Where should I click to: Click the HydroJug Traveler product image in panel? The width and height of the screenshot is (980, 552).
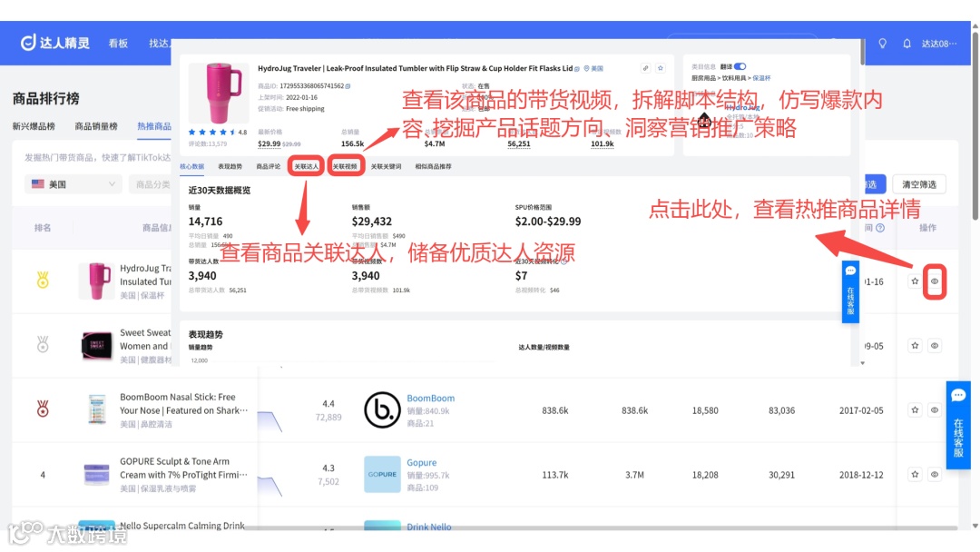pyautogui.click(x=218, y=93)
